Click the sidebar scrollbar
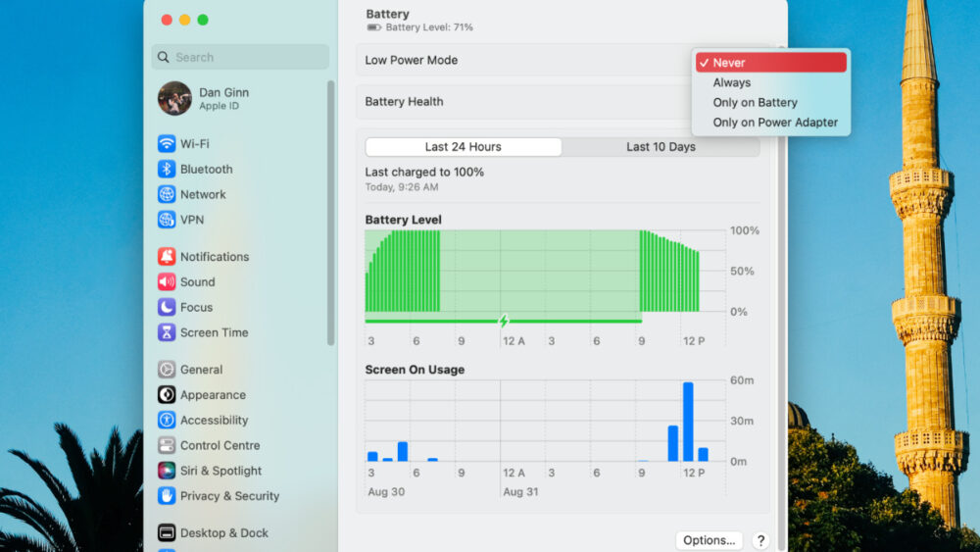This screenshot has height=552, width=980. [330, 213]
